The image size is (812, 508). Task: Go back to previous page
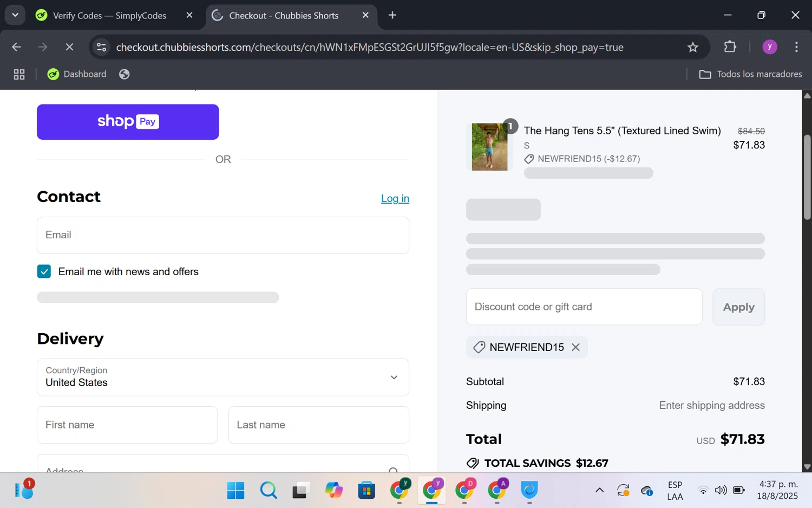(16, 47)
